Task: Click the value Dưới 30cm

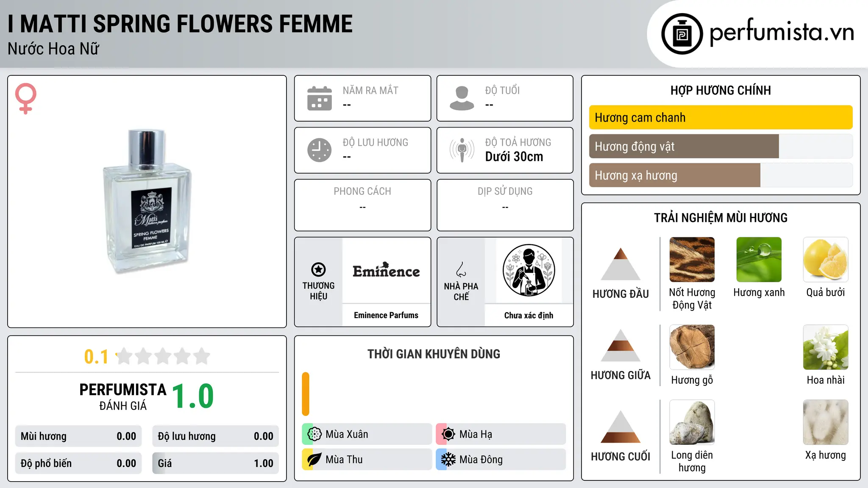Action: [x=514, y=157]
